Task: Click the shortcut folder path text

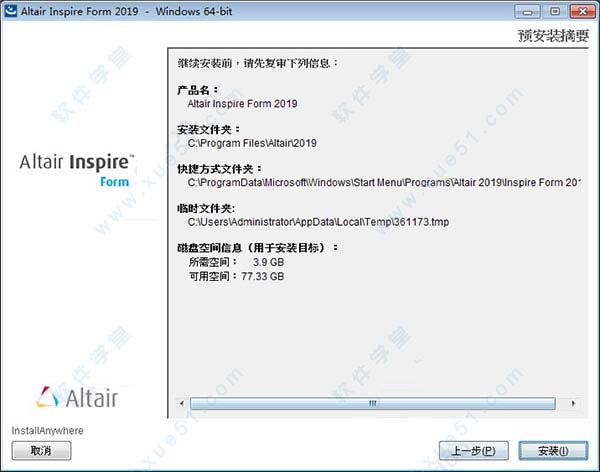Action: click(x=384, y=183)
